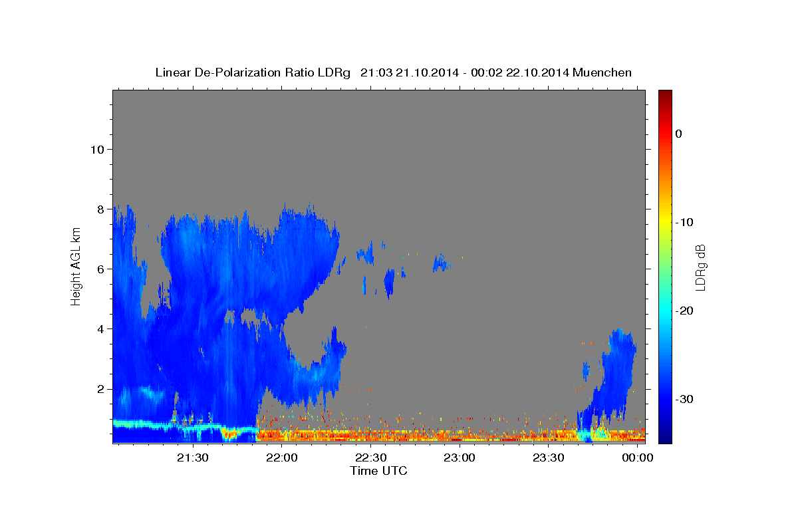Screen dimensions: 798x532
Task: Click the 00:00 time tick label
Action: click(638, 458)
